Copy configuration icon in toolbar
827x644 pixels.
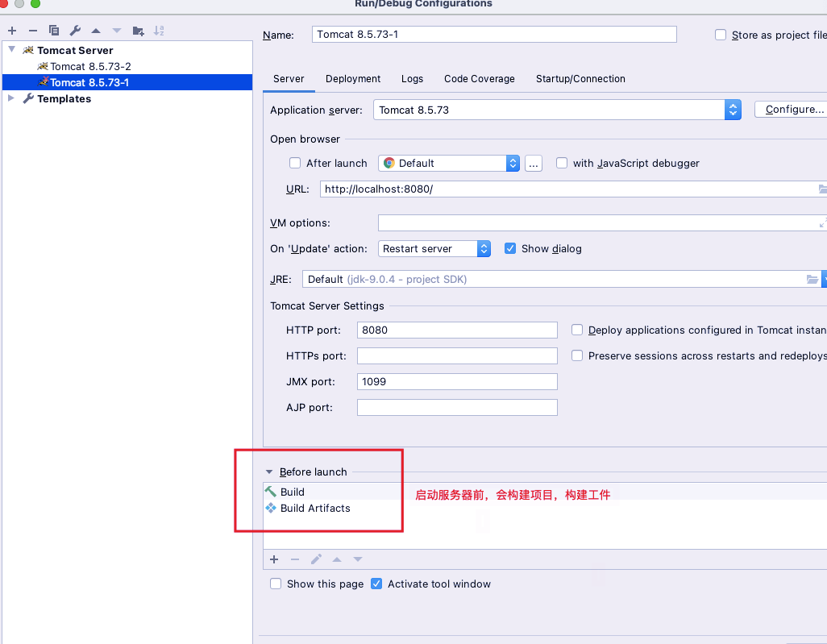pos(53,31)
